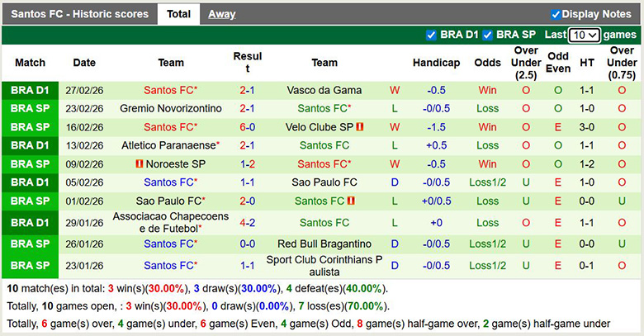Open Sao Paulo FC link for 05/02/26 match
This screenshot has width=644, height=336.
(324, 182)
